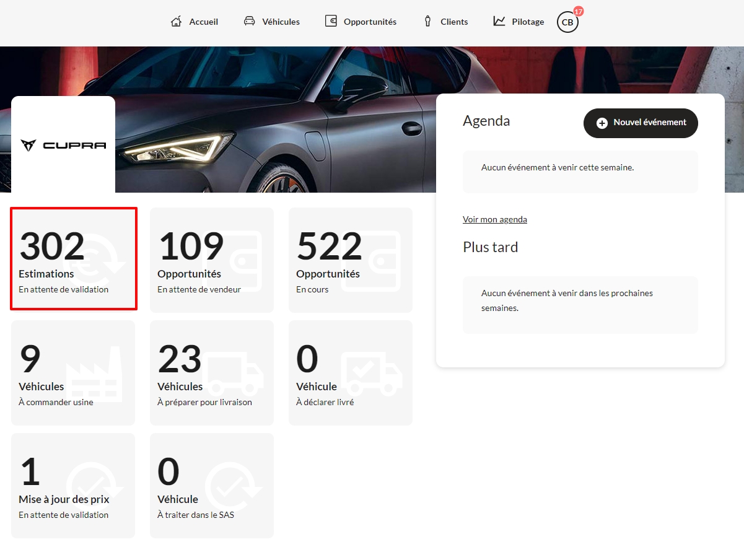Click the car icon beside Véhicules

click(249, 21)
